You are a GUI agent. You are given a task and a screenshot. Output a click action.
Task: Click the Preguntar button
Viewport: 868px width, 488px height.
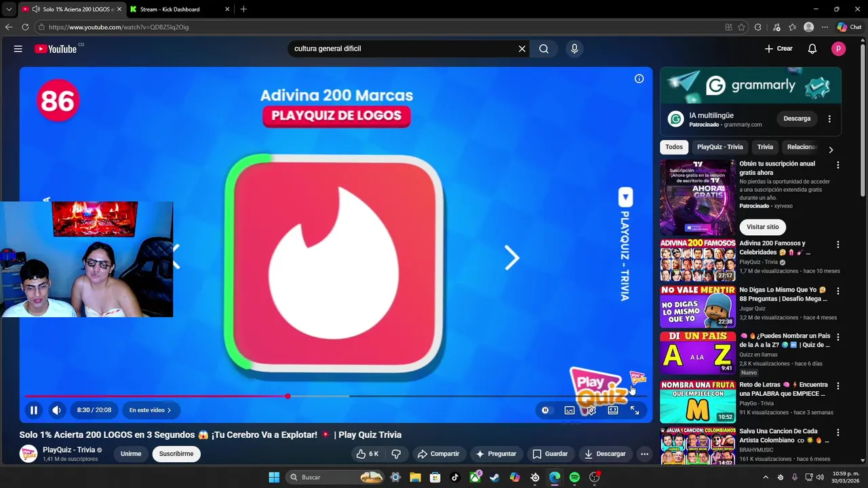[x=496, y=454]
